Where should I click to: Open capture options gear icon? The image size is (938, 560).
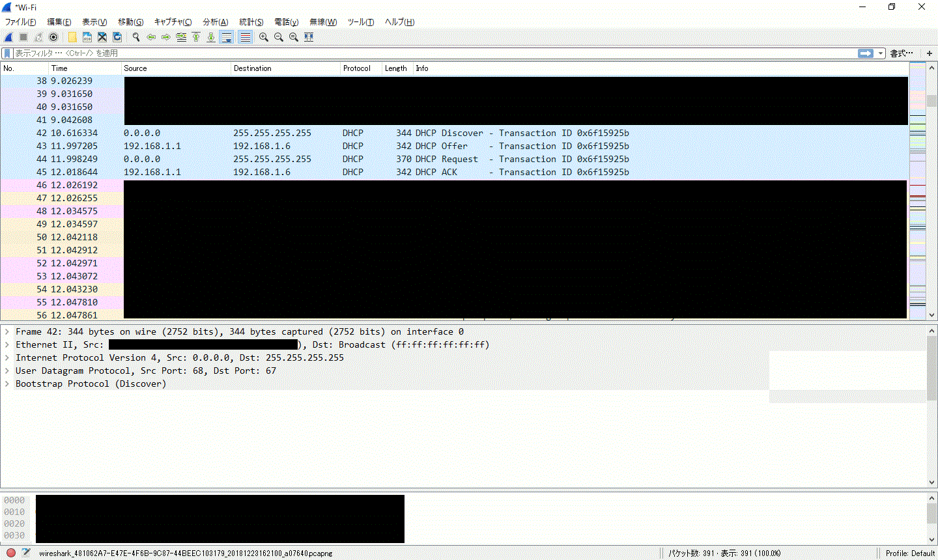click(53, 37)
